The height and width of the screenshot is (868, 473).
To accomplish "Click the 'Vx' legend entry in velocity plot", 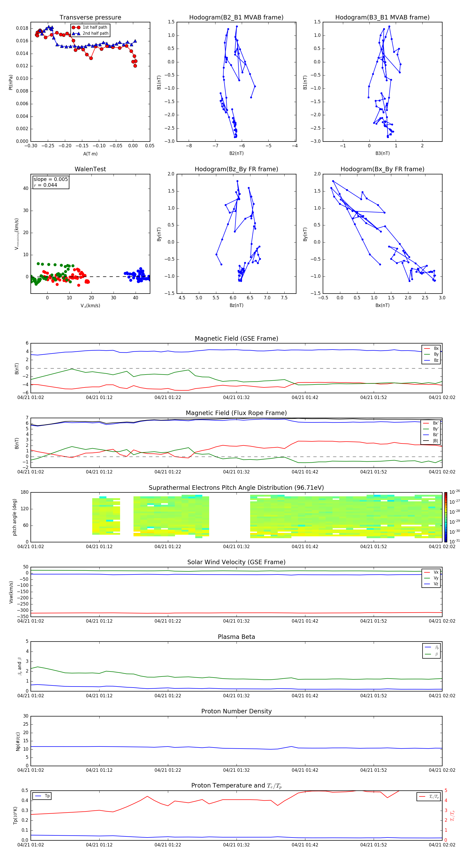I will point(431,572).
